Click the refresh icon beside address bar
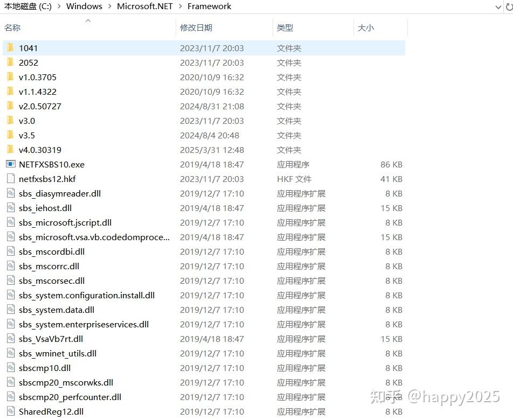The width and height of the screenshot is (513, 420). (510, 6)
